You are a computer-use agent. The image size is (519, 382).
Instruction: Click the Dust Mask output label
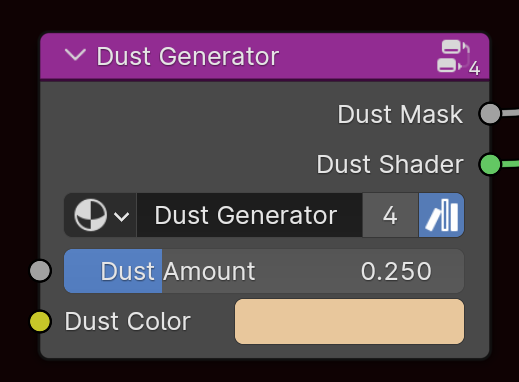[x=400, y=114]
